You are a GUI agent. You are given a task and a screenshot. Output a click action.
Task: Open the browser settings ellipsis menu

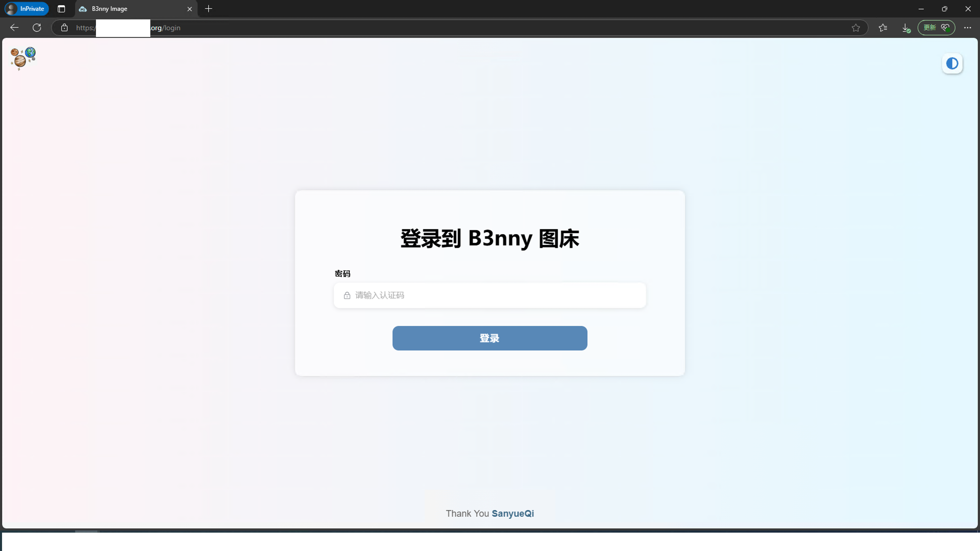click(968, 27)
